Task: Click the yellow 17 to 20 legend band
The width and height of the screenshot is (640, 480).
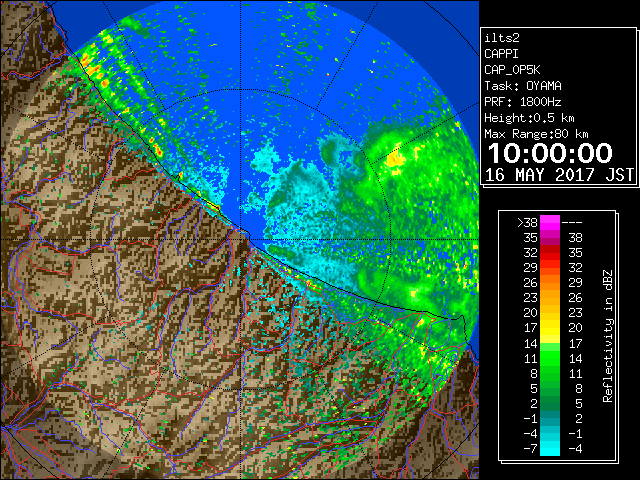Action: coord(550,328)
